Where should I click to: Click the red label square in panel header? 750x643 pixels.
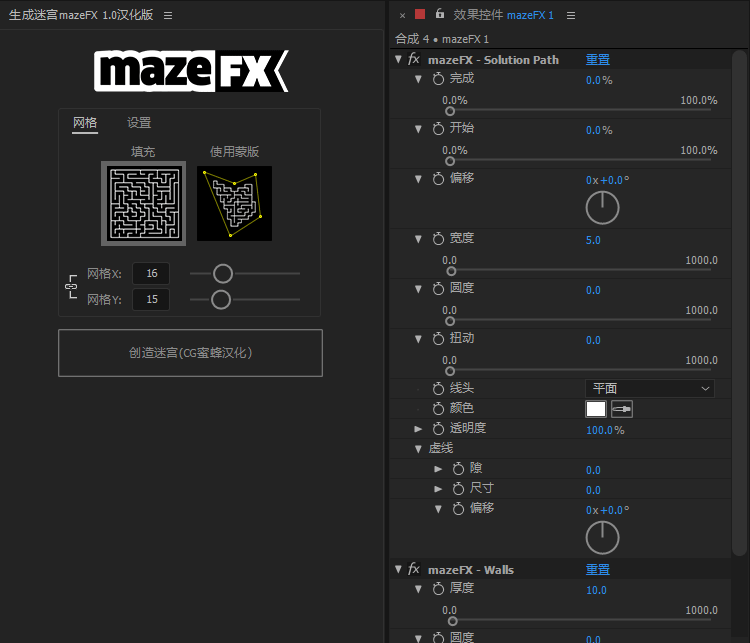click(x=420, y=14)
